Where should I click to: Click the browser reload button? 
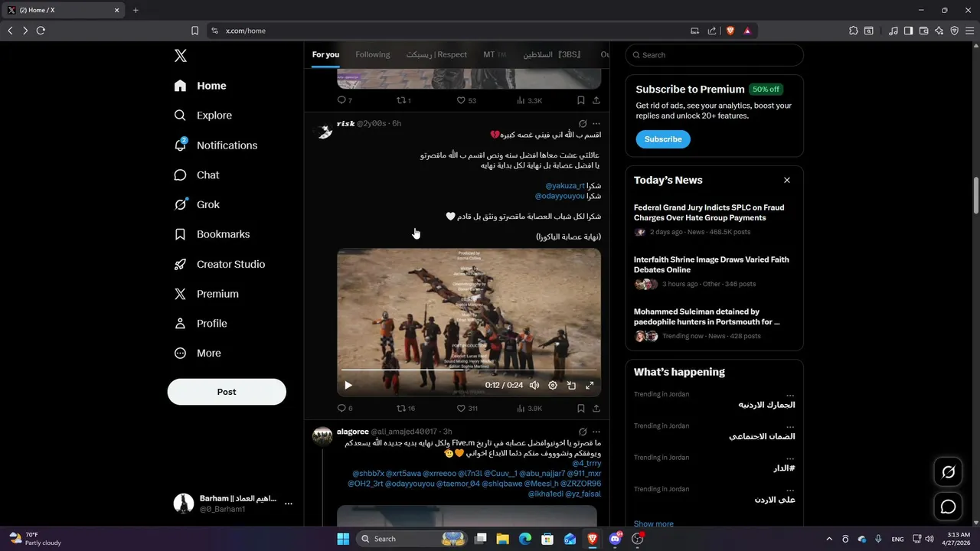tap(41, 31)
